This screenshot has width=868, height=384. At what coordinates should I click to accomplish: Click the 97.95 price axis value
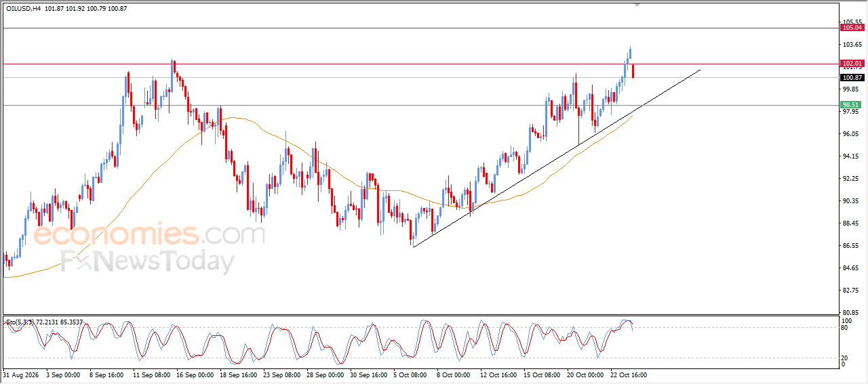pyautogui.click(x=852, y=112)
